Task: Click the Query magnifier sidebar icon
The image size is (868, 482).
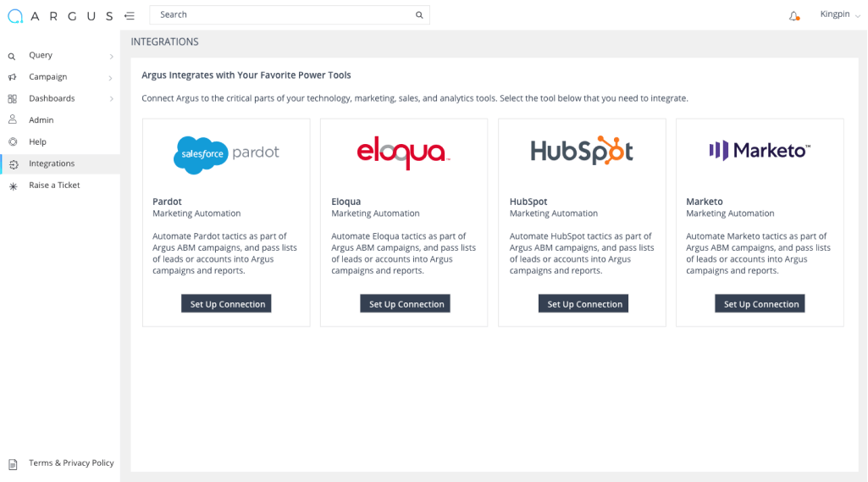Action: [12, 57]
